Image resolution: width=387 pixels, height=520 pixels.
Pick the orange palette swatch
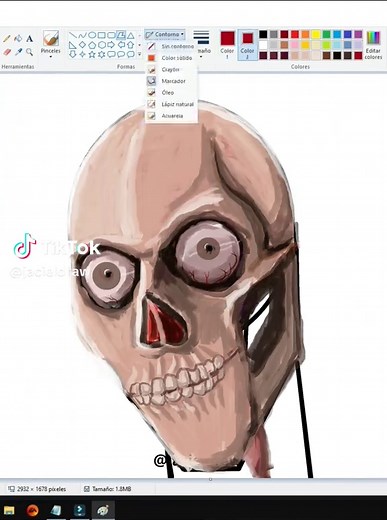pyautogui.click(x=305, y=34)
